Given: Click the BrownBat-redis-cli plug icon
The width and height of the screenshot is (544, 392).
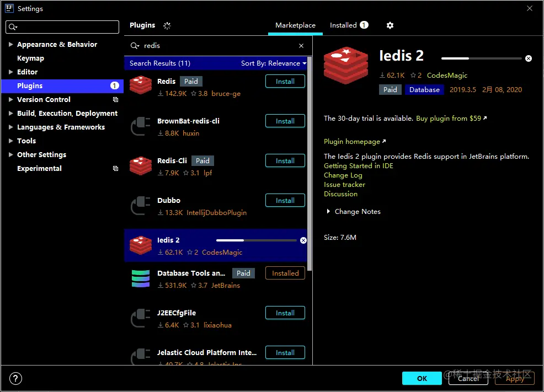Looking at the screenshot, I should [141, 126].
